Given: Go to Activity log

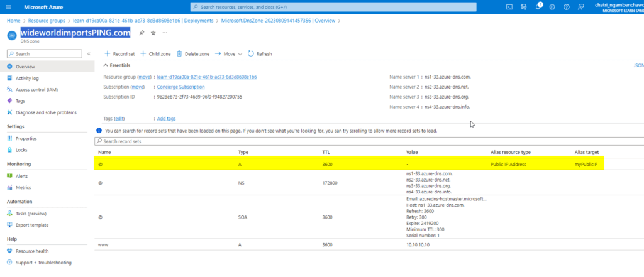Looking at the screenshot, I should [27, 78].
